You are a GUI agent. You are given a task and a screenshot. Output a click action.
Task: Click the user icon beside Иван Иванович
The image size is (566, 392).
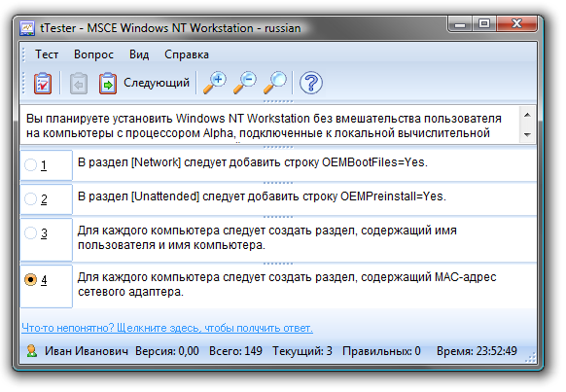coord(32,351)
